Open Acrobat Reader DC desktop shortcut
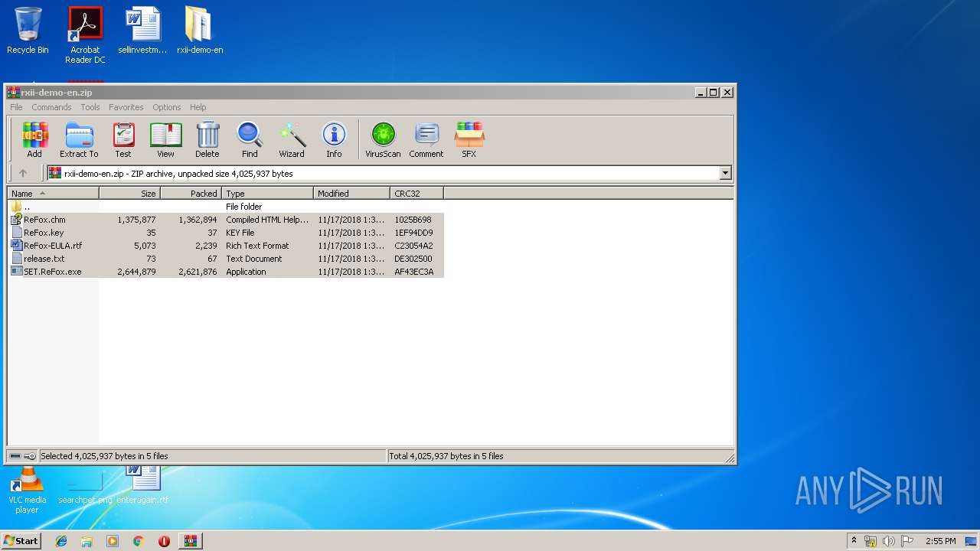Image resolution: width=980 pixels, height=551 pixels. (x=85, y=35)
